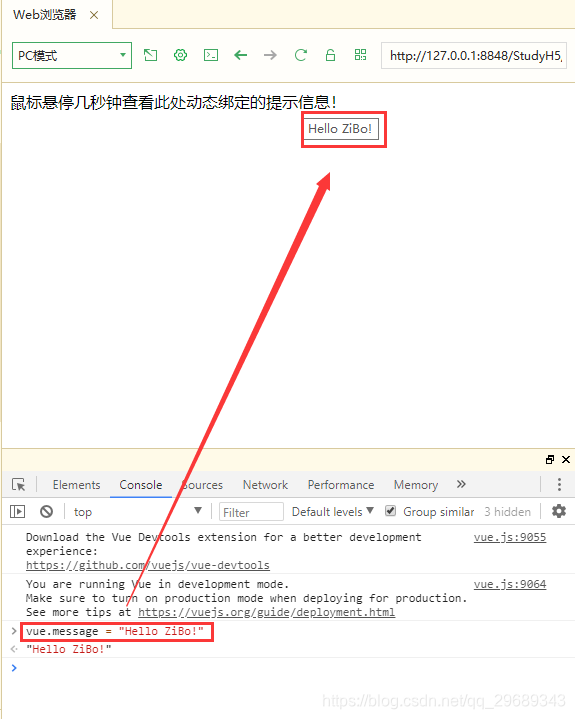Switch to the Memory tab
575x719 pixels.
[x=415, y=485]
